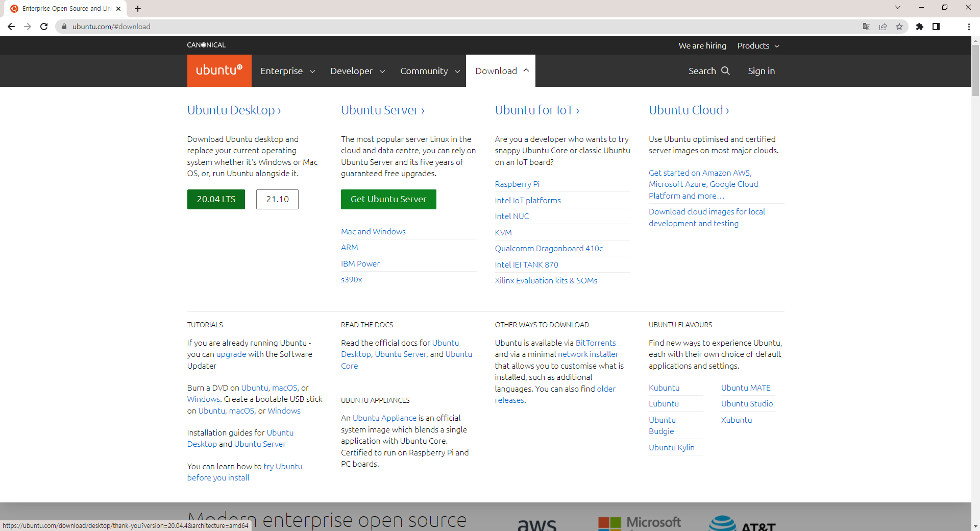
Task: Open Ubuntu Budgie flavour link
Action: pos(662,426)
